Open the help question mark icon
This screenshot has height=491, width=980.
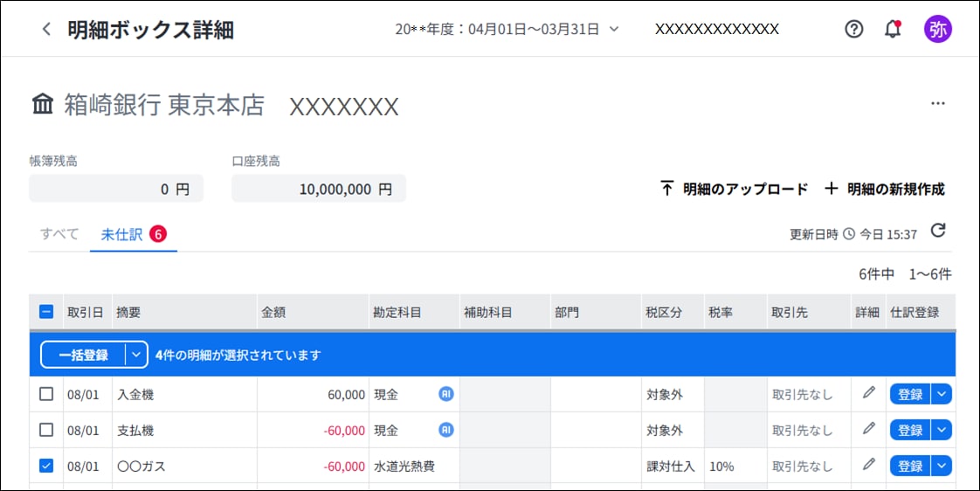click(x=853, y=30)
